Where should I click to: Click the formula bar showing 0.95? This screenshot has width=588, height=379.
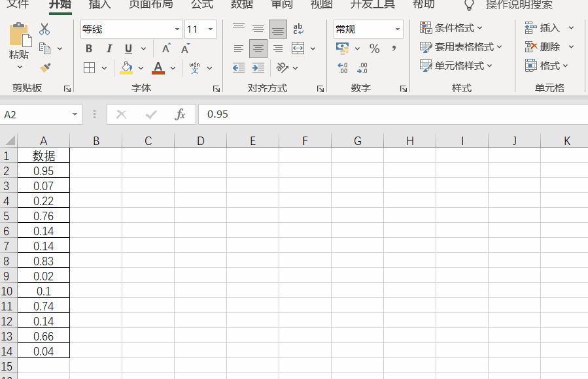[x=393, y=114]
